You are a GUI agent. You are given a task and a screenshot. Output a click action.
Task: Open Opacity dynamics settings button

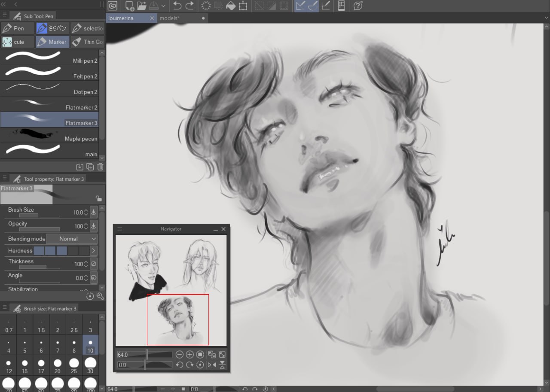(94, 226)
